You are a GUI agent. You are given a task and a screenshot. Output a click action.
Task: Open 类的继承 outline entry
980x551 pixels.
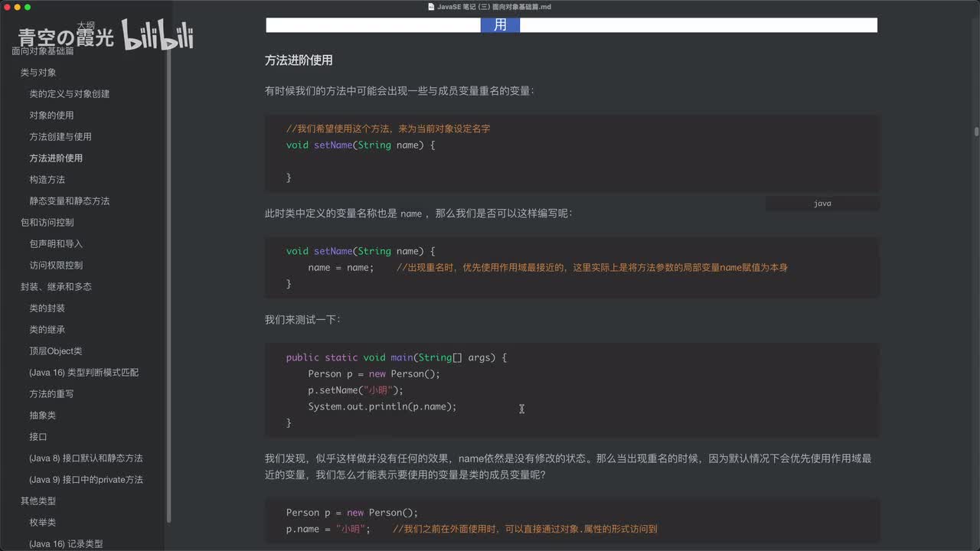47,330
